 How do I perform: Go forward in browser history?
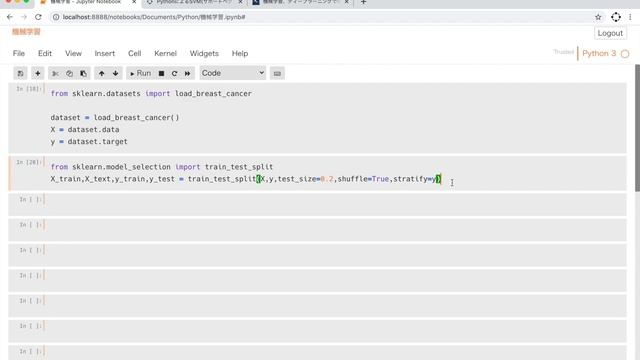[x=24, y=17]
